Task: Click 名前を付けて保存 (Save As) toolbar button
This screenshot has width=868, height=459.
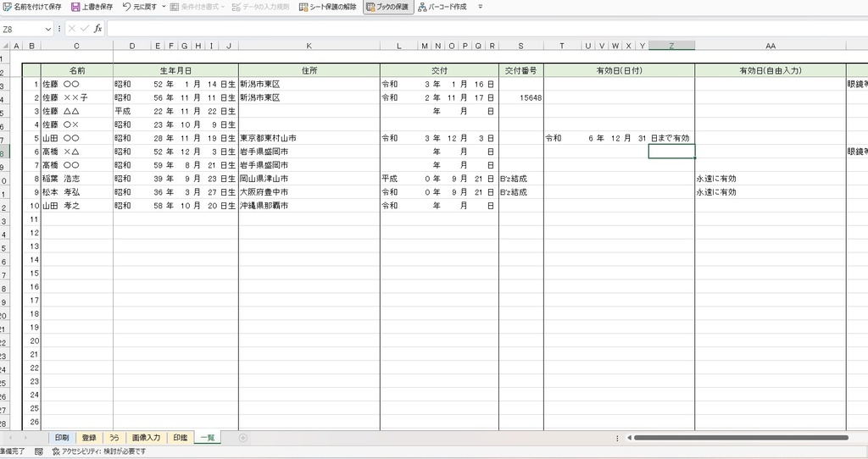Action: 33,7
